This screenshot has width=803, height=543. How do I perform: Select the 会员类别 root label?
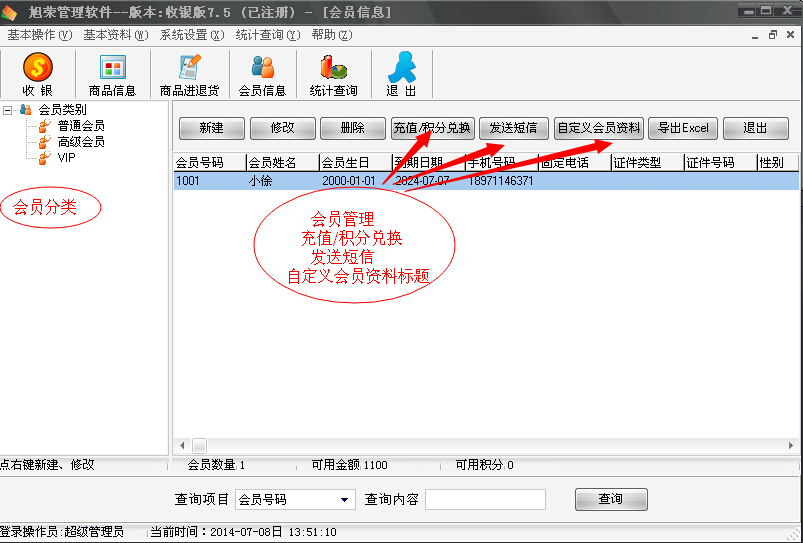click(x=62, y=110)
